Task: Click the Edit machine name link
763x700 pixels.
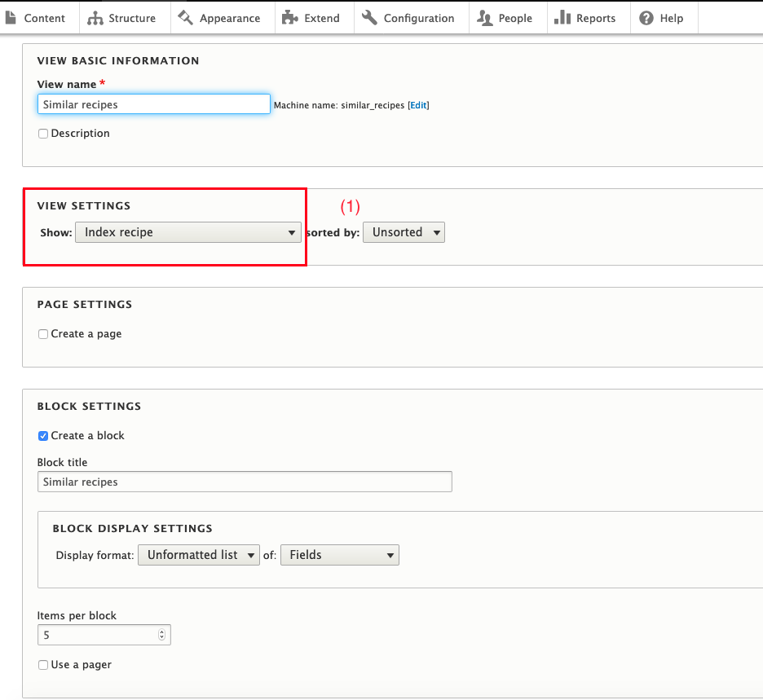Action: [418, 105]
